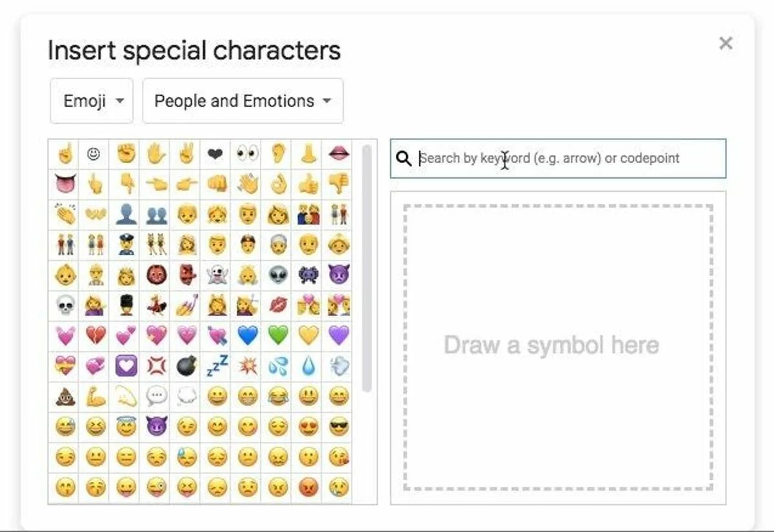Choose the blue heart emoji

click(247, 336)
